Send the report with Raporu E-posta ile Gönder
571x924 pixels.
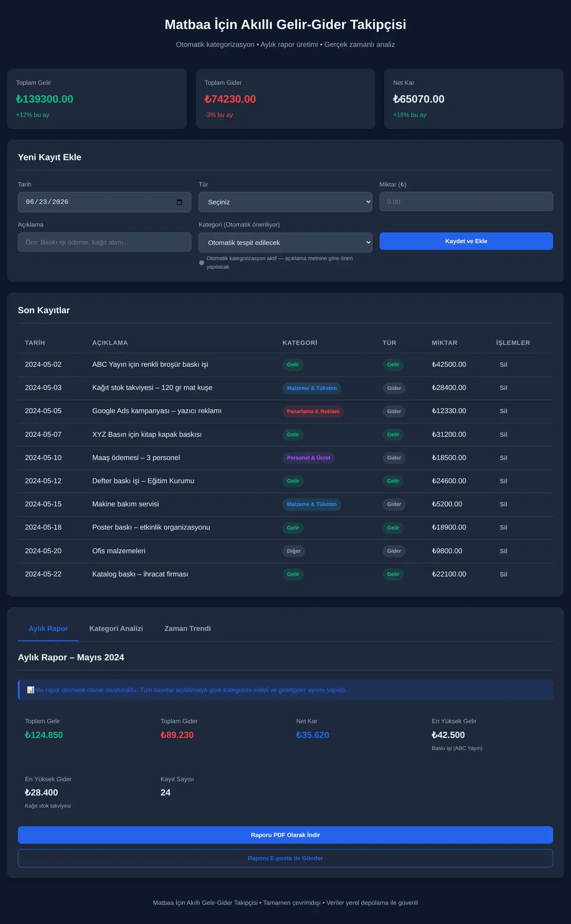[x=285, y=858]
